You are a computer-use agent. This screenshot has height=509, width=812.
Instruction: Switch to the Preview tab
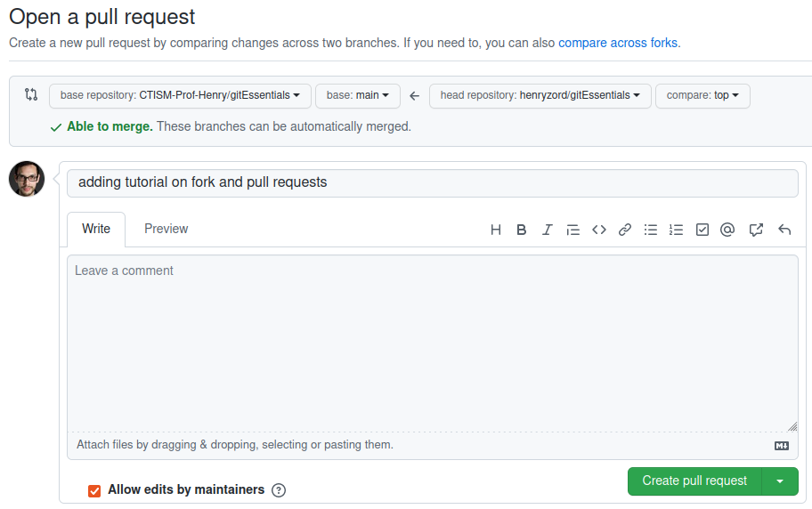coord(166,229)
